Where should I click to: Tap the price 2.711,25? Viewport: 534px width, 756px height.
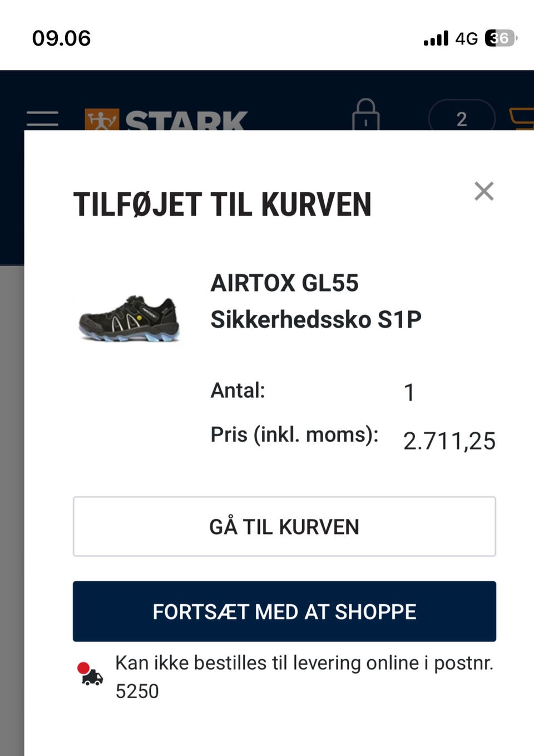click(x=449, y=441)
